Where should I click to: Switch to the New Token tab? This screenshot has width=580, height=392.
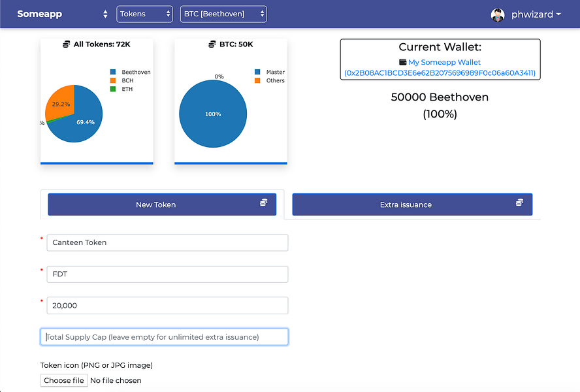162,204
